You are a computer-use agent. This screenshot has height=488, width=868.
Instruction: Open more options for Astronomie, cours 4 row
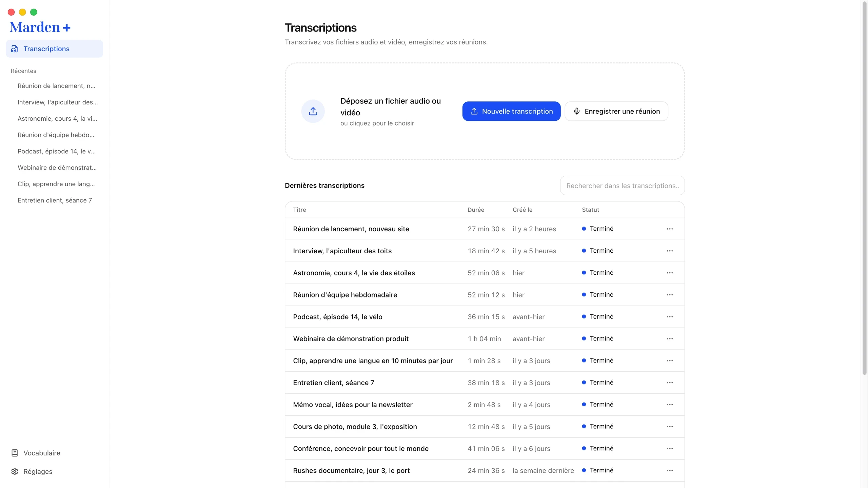(670, 273)
